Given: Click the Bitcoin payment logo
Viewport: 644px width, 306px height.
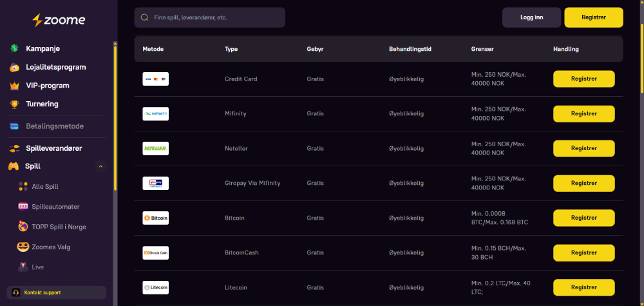Looking at the screenshot, I should point(155,218).
